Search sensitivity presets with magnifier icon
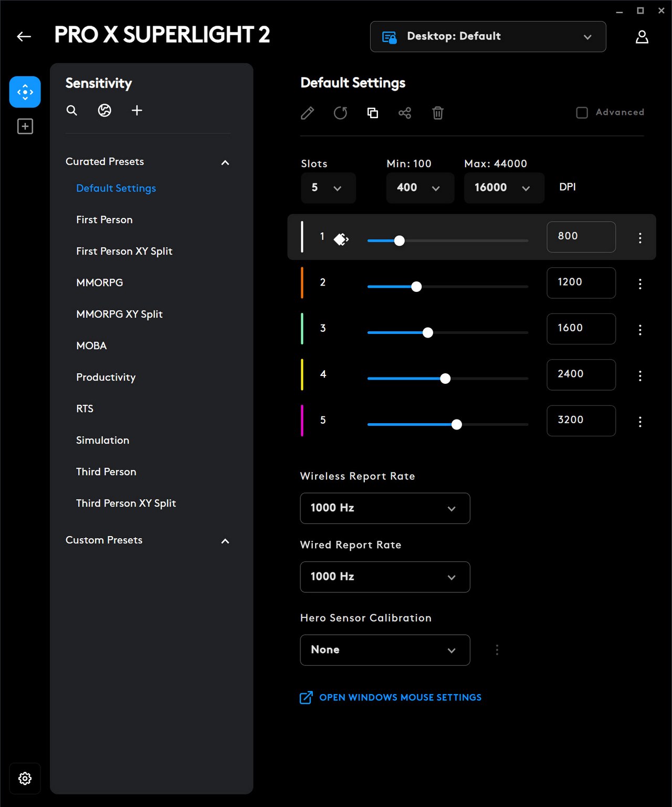This screenshot has width=672, height=807. (72, 110)
